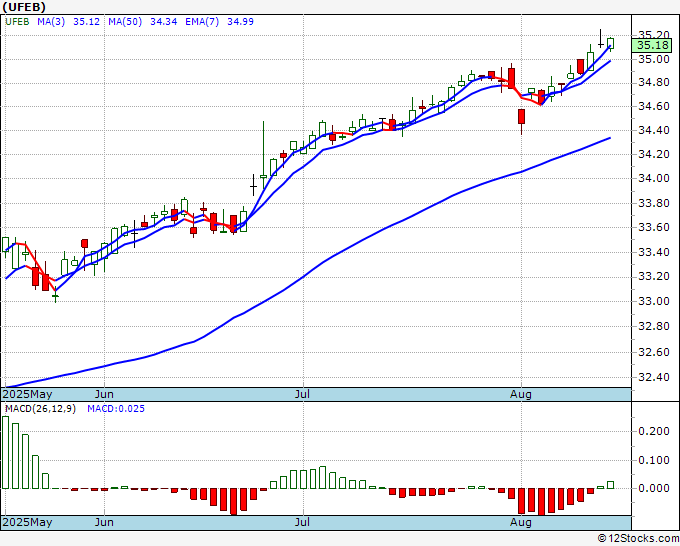Click the 35.00 price axis label
Image resolution: width=680 pixels, height=546 pixels.
[x=654, y=59]
